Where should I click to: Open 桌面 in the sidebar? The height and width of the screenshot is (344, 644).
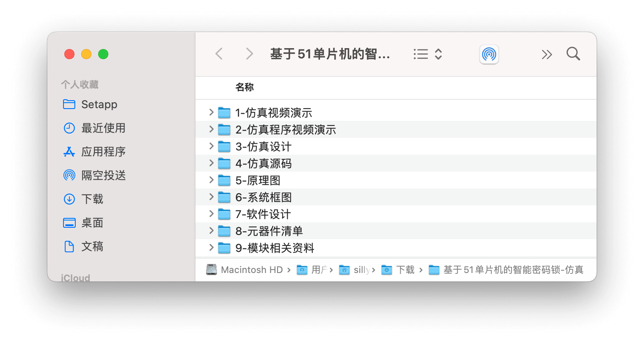tap(83, 223)
